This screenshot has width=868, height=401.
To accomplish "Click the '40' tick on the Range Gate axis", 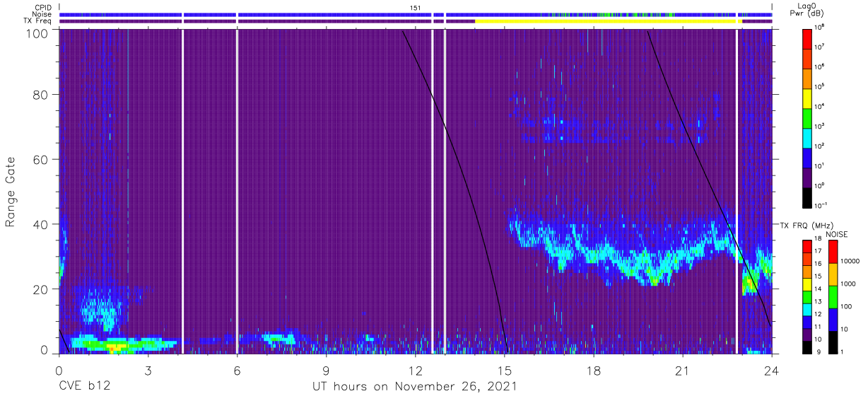I will (x=40, y=224).
